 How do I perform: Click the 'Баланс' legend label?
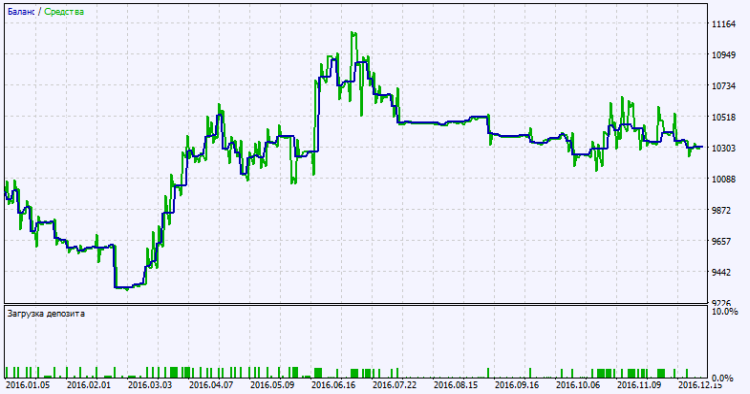coord(21,12)
